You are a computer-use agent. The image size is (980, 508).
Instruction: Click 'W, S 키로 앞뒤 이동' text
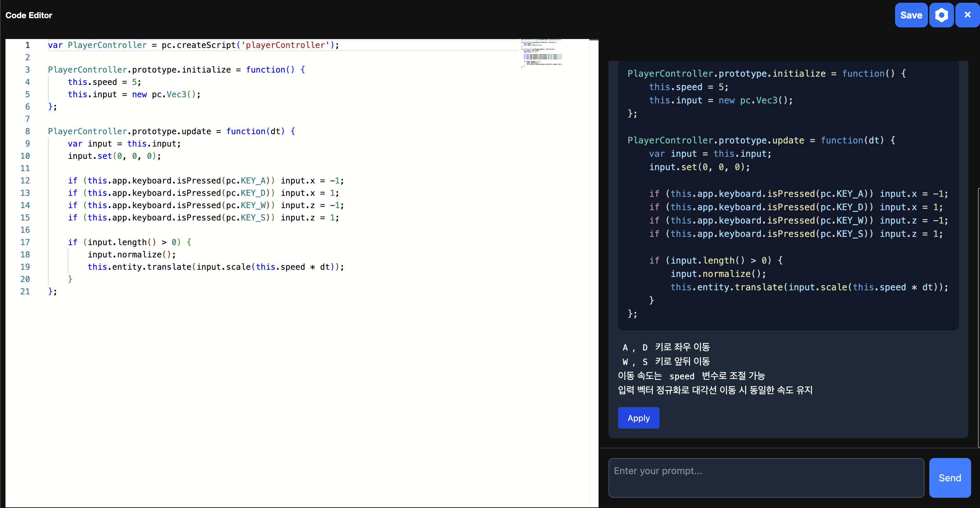pos(666,361)
